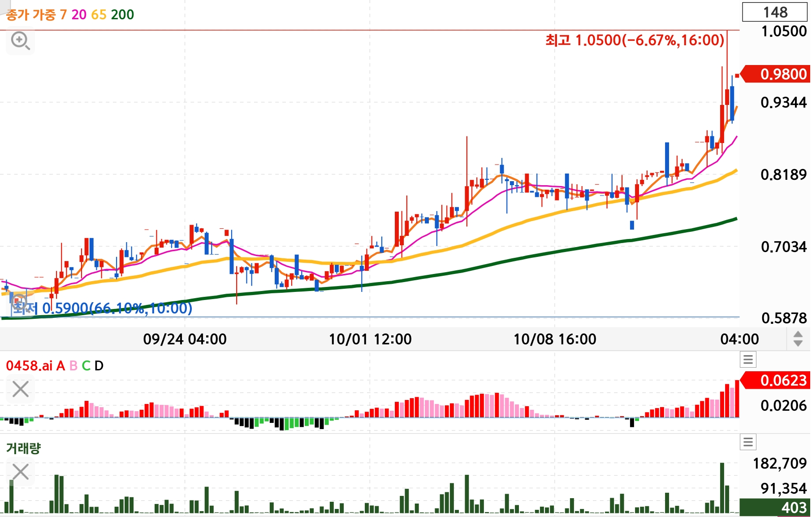
Task: Open the 거래량 panel menu icon
Action: point(748,442)
